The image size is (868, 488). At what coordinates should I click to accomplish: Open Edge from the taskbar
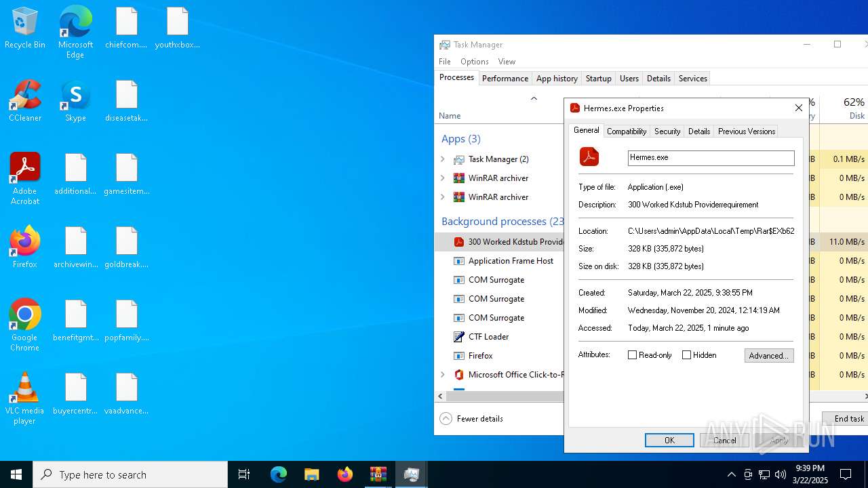click(x=279, y=474)
